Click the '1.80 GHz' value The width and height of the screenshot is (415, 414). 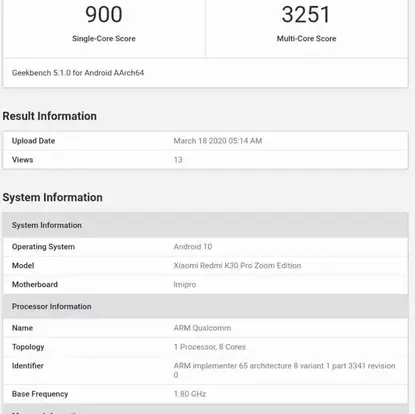pos(190,394)
